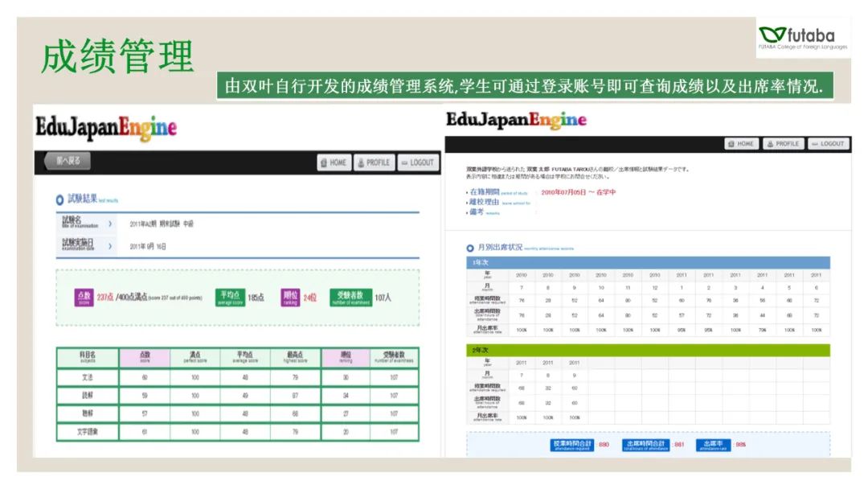Screen dimensions: 868x489
Task: Click the chevron next to 試験名
Action: pyautogui.click(x=110, y=223)
